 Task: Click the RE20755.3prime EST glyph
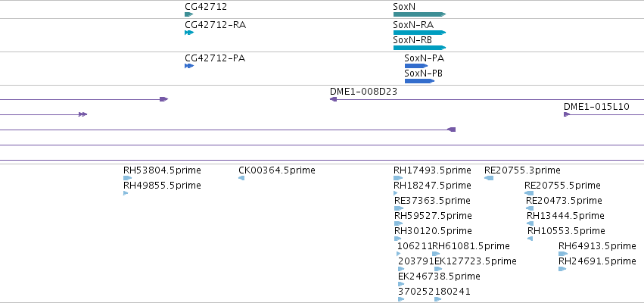pos(489,178)
